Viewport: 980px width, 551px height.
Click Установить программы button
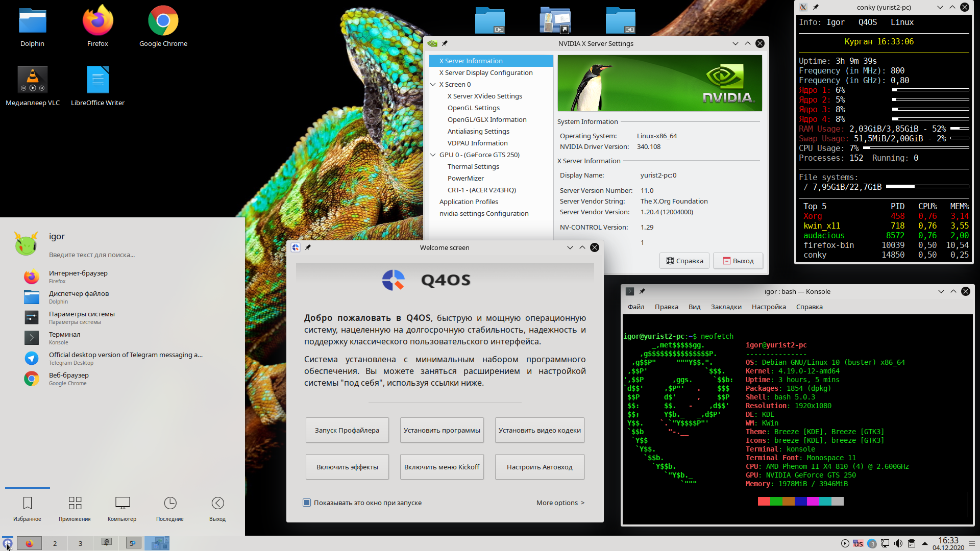click(x=442, y=430)
